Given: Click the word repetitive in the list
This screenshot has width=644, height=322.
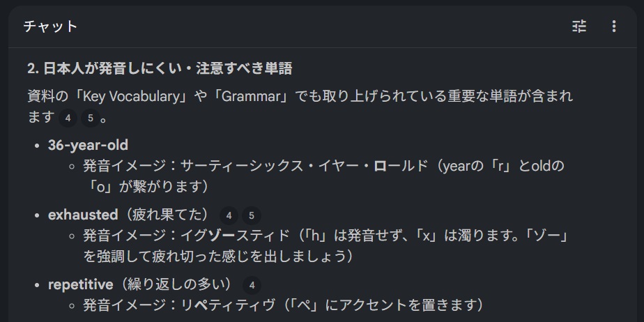Looking at the screenshot, I should pyautogui.click(x=80, y=284).
